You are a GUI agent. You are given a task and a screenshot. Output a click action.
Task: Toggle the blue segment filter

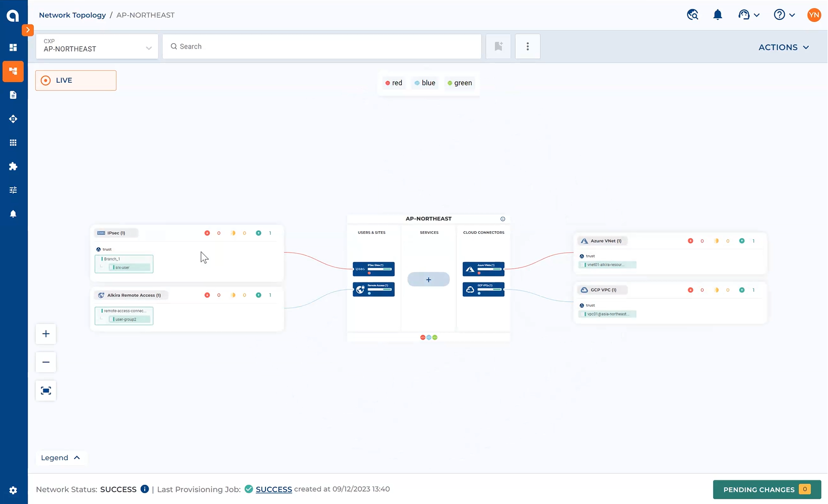425,83
